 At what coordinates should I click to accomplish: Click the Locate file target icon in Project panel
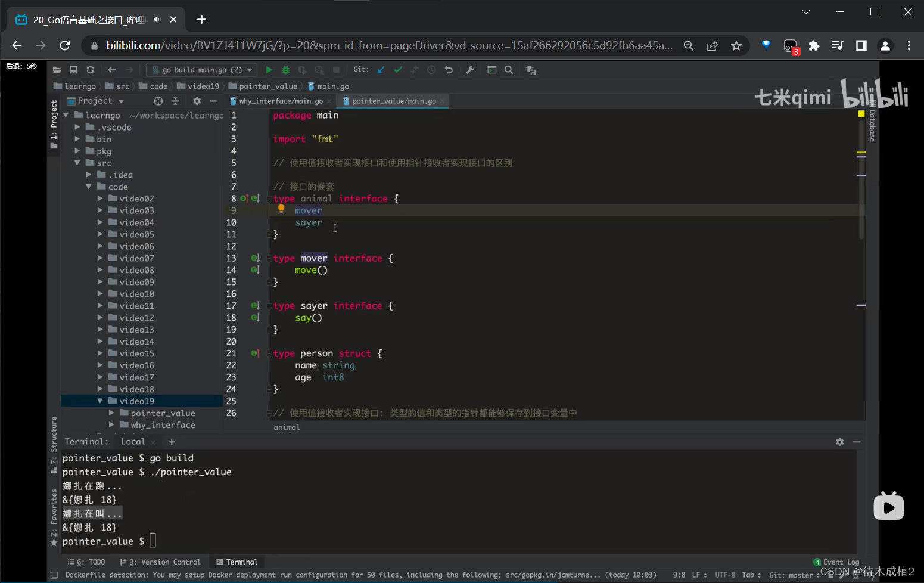(158, 101)
